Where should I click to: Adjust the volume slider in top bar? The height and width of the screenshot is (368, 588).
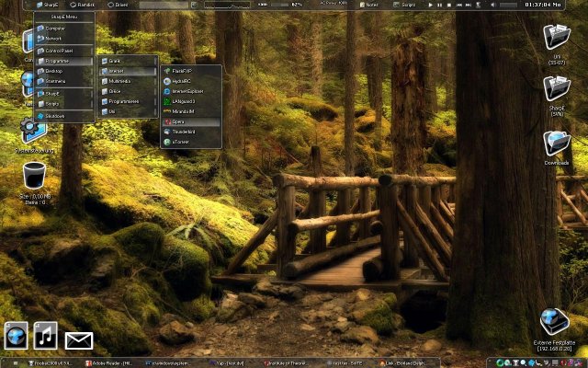[508, 5]
